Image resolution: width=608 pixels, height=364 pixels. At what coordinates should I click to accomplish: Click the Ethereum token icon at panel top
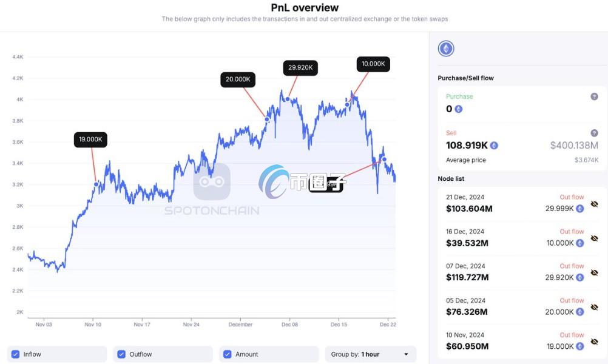[x=446, y=49]
